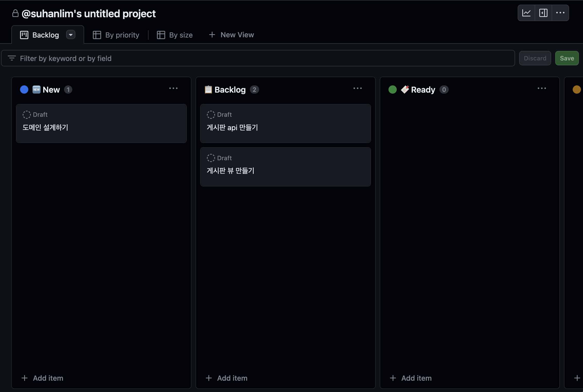This screenshot has height=392, width=583.
Task: Click draft icon on 게시판 api 만들기 card
Action: click(x=211, y=114)
